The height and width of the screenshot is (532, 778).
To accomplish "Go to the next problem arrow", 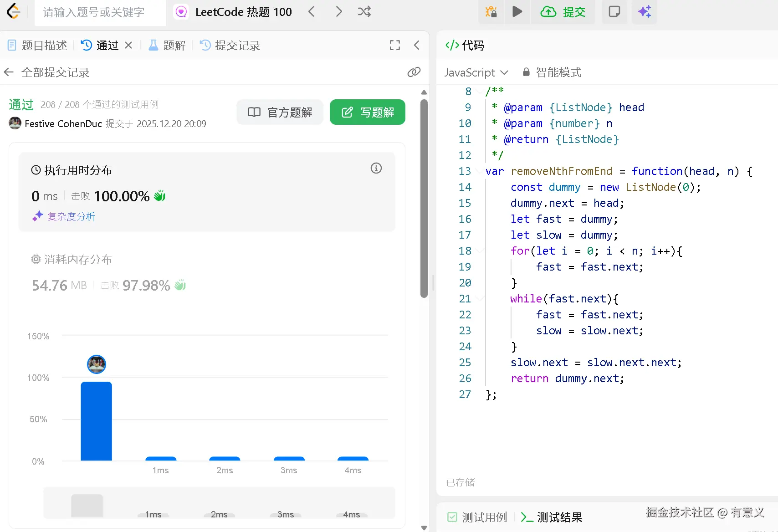I will pyautogui.click(x=338, y=12).
